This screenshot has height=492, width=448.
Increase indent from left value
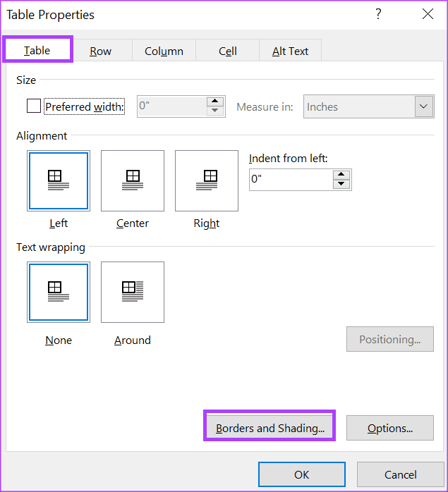coord(341,175)
